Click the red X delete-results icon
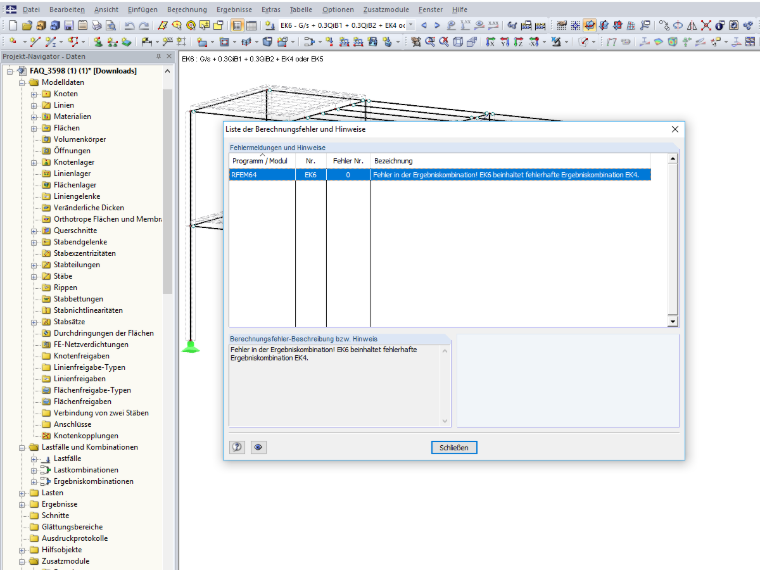The width and height of the screenshot is (760, 570). coord(706,25)
